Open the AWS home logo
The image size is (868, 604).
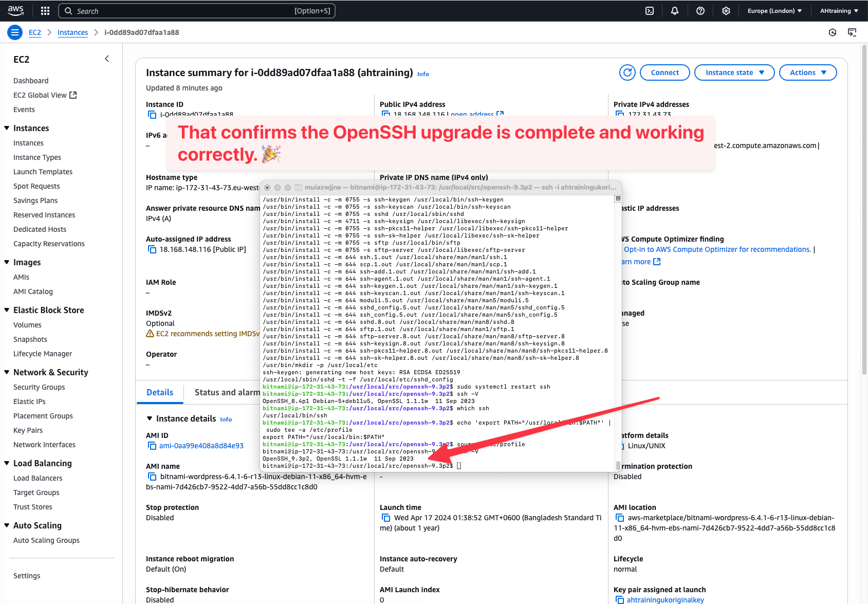(x=16, y=10)
